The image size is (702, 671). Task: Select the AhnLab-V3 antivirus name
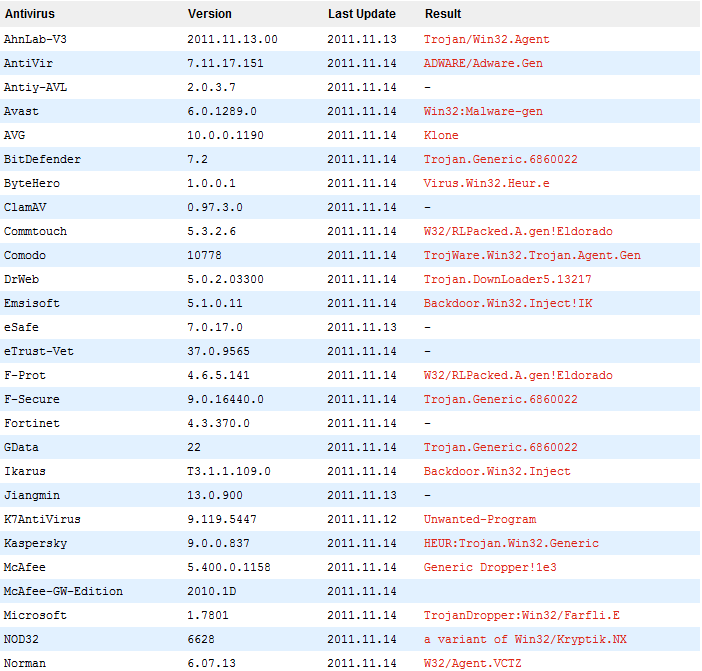[35, 39]
